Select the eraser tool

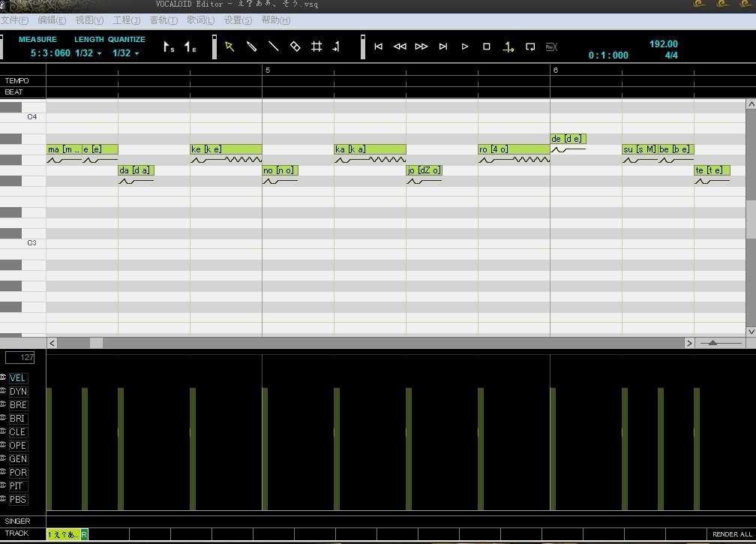coord(295,47)
